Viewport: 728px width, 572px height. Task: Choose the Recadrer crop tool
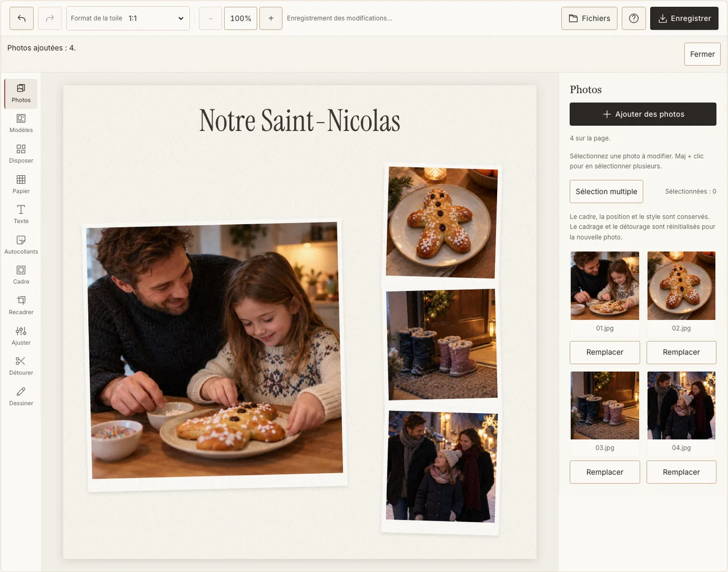tap(21, 306)
